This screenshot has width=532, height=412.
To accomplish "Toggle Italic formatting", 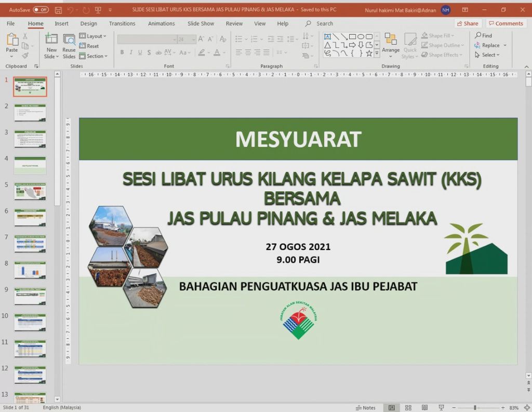I will (131, 52).
